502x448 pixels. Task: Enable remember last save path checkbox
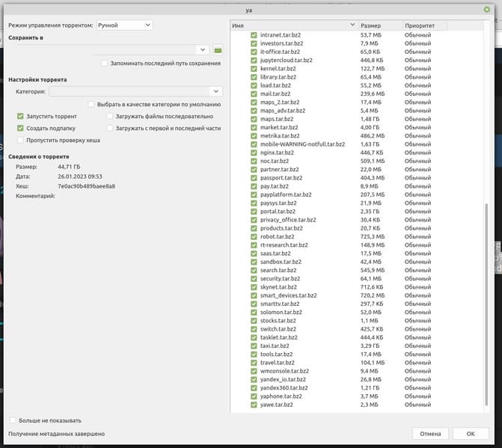pyautogui.click(x=105, y=64)
